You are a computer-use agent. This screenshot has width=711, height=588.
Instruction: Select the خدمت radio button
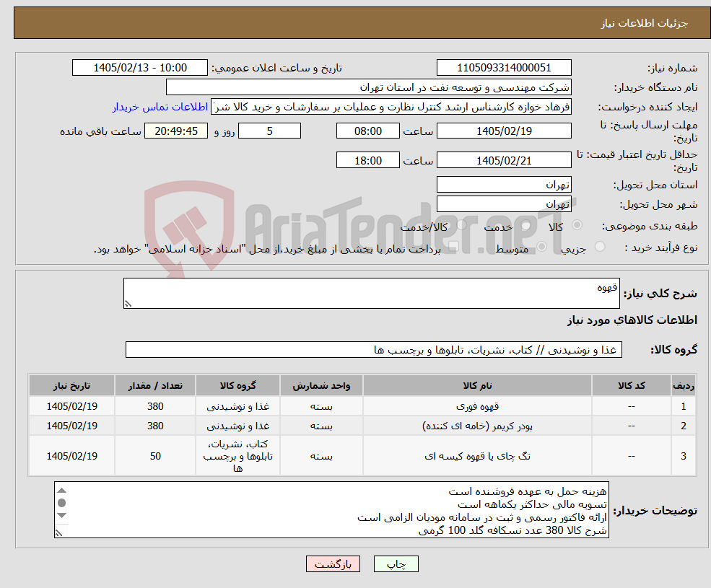coord(526,225)
